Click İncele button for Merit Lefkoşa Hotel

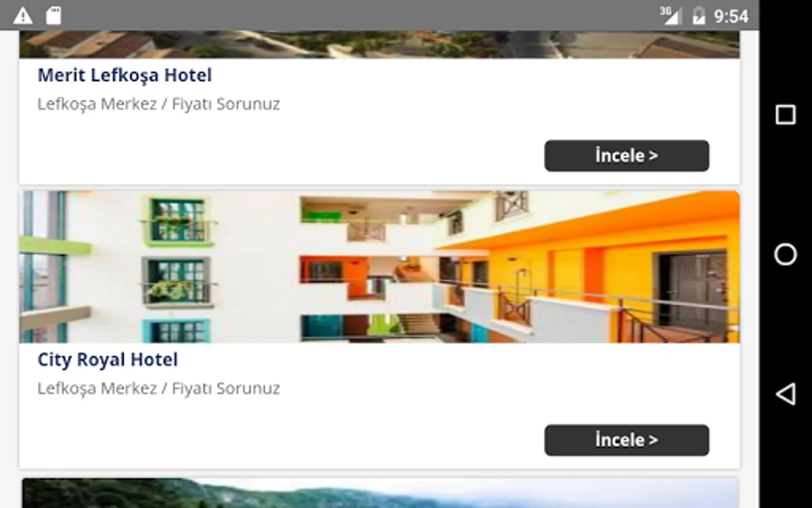[626, 156]
